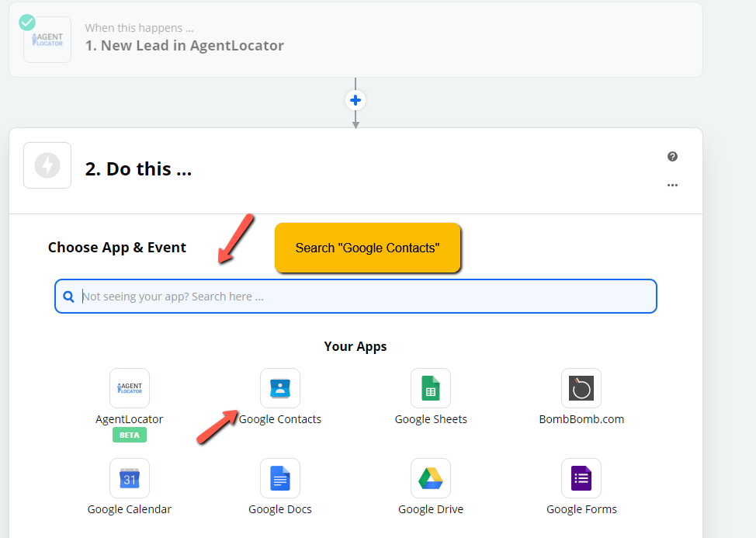756x538 pixels.
Task: Click the 'Google Calendar' label
Action: pyautogui.click(x=129, y=509)
